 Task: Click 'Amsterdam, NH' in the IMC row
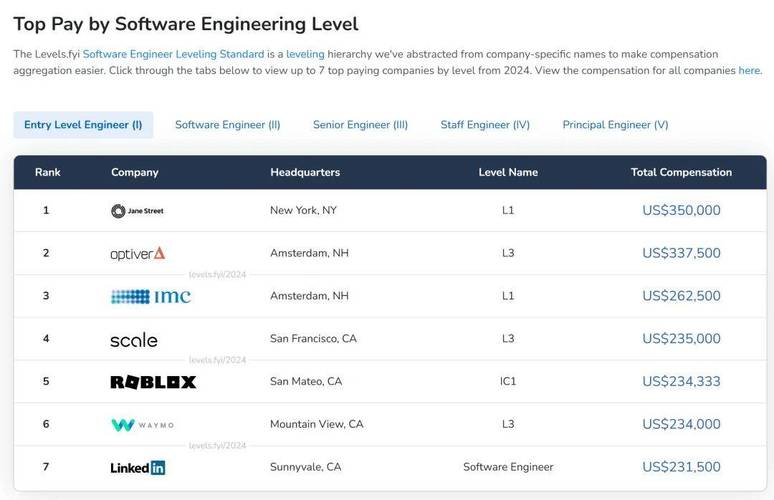[309, 296]
